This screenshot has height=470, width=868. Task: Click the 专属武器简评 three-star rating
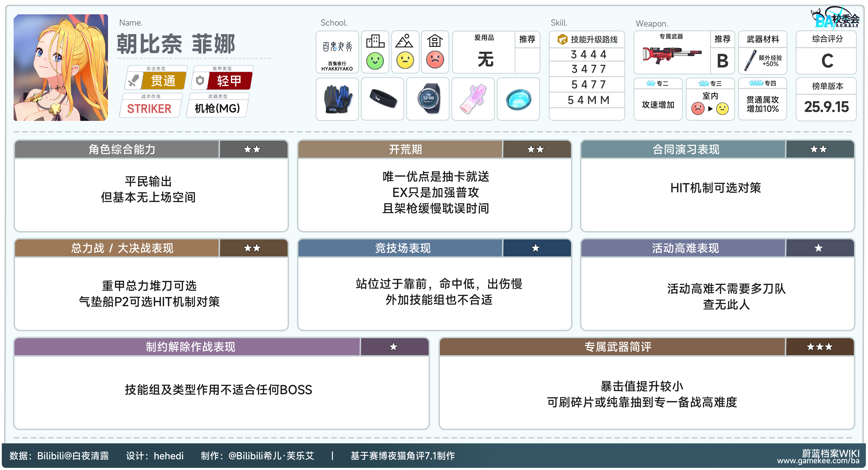[x=819, y=347]
